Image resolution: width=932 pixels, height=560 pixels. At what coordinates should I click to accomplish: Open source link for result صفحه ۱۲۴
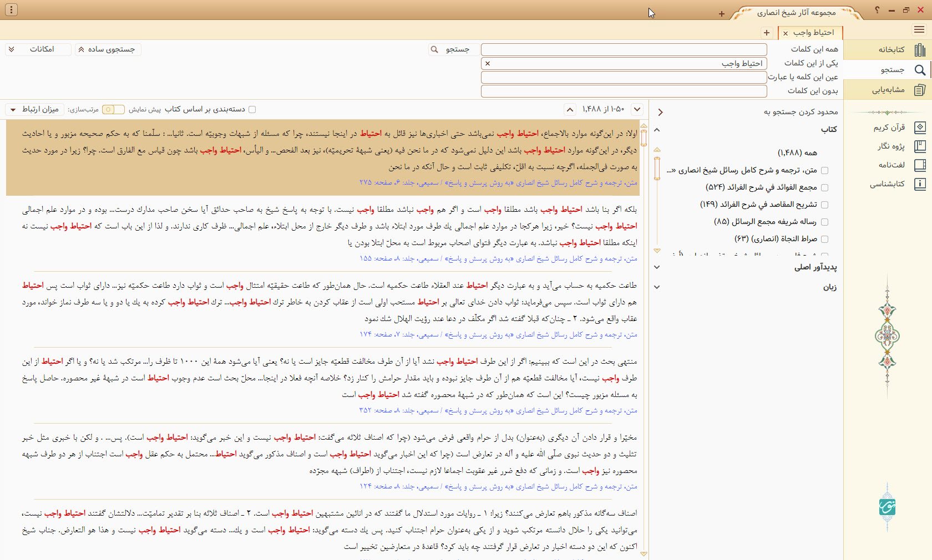point(498,486)
